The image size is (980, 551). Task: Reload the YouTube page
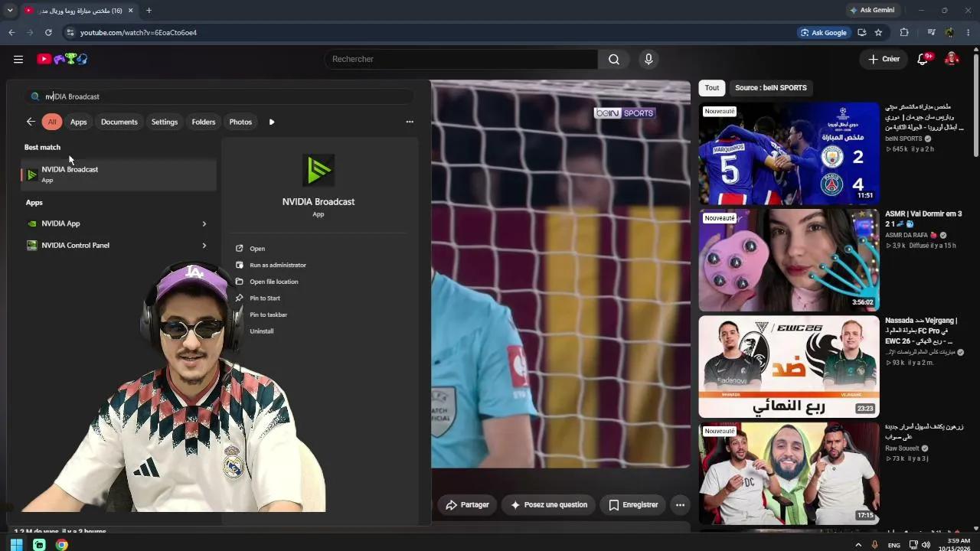click(x=48, y=33)
